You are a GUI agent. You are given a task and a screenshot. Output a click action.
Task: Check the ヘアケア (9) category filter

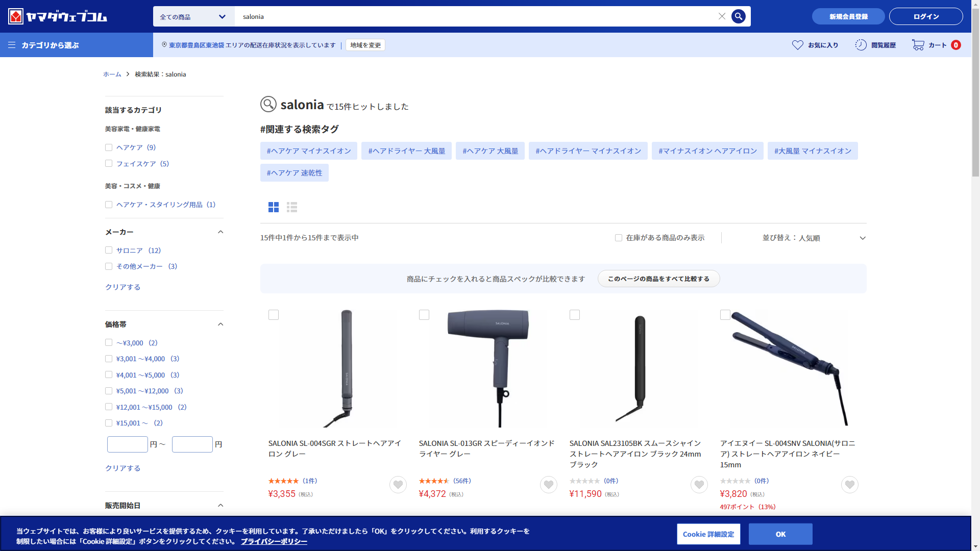pyautogui.click(x=109, y=147)
